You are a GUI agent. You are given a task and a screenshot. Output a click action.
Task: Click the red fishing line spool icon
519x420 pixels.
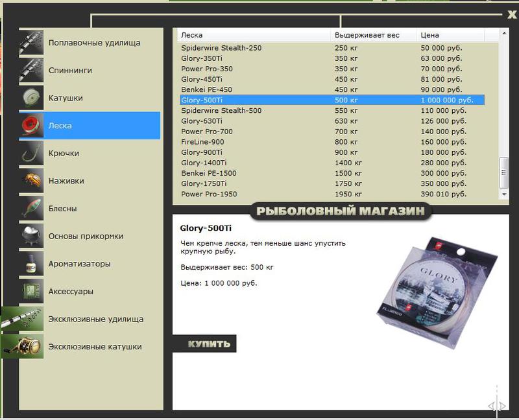[31, 125]
